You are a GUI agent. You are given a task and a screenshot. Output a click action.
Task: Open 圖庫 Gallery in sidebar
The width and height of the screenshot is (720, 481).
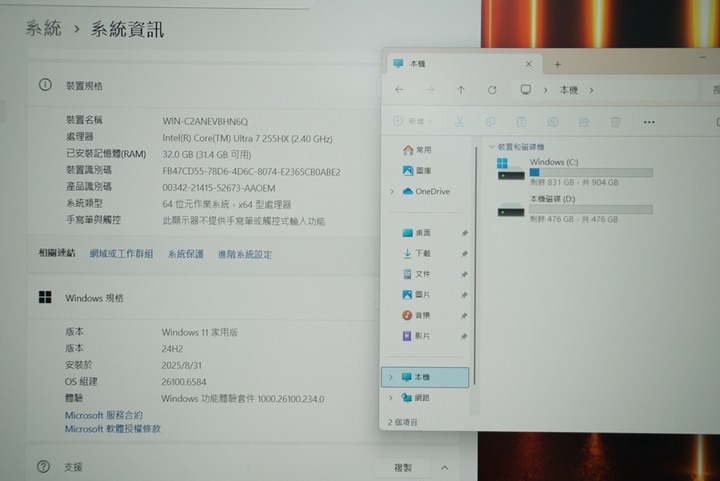point(417,171)
